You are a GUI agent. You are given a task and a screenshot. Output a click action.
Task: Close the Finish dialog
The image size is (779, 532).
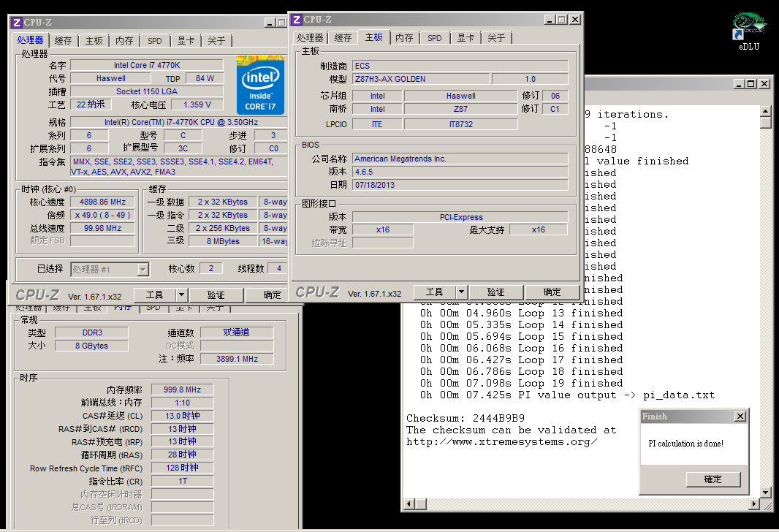(x=740, y=417)
